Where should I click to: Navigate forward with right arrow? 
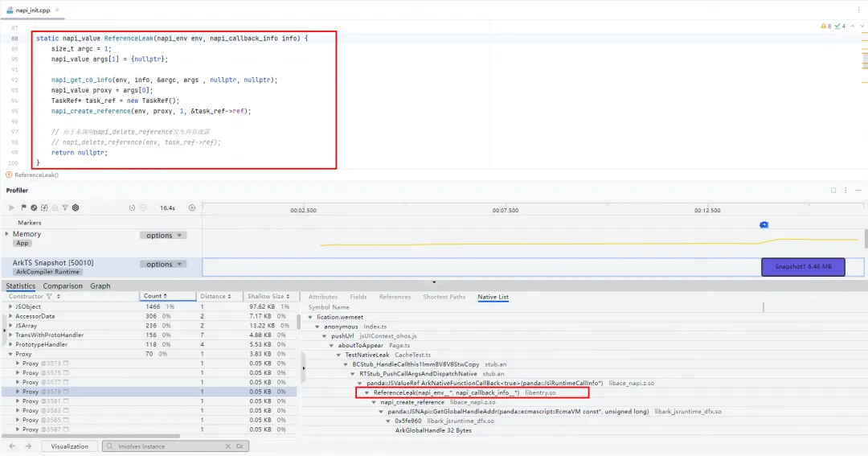[x=28, y=446]
